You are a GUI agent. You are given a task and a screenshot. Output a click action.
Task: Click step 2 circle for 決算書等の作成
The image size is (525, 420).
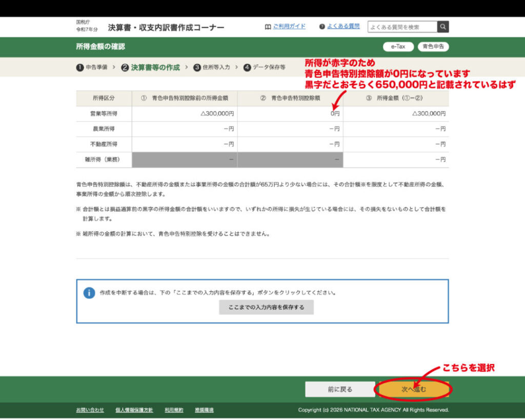point(125,67)
